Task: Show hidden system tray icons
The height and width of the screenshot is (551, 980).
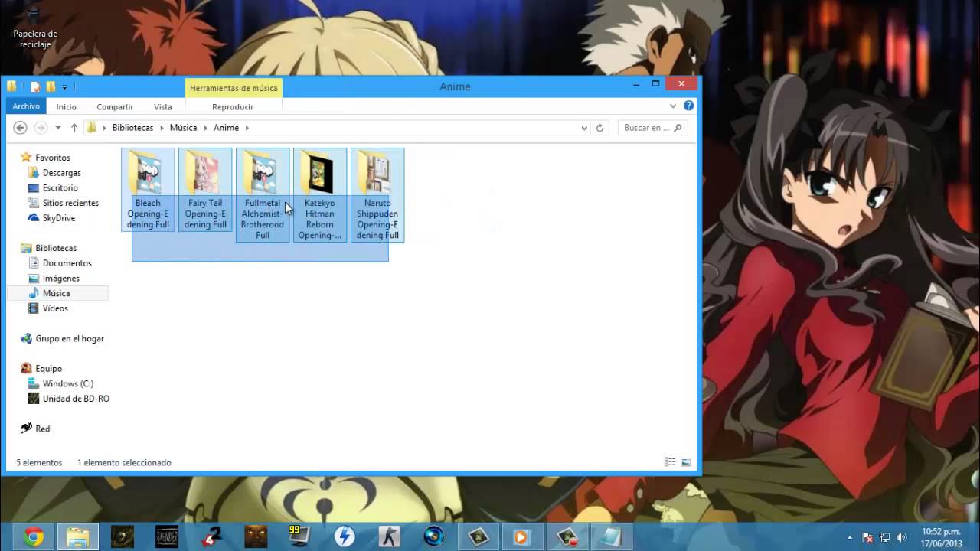Action: (x=849, y=537)
